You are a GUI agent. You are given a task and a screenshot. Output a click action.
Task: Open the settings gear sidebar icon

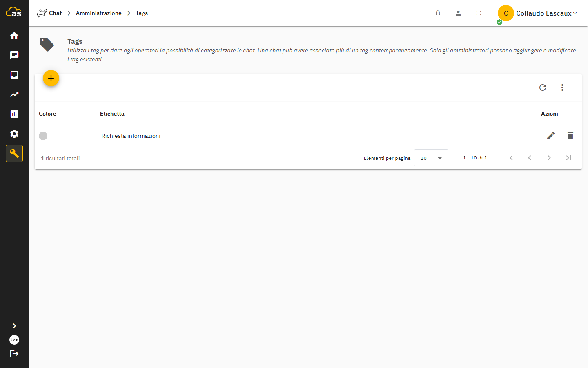click(14, 134)
